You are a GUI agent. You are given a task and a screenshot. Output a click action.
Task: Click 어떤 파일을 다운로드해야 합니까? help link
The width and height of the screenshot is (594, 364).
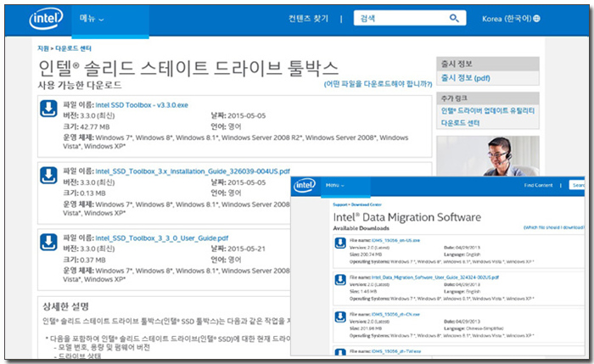(378, 84)
